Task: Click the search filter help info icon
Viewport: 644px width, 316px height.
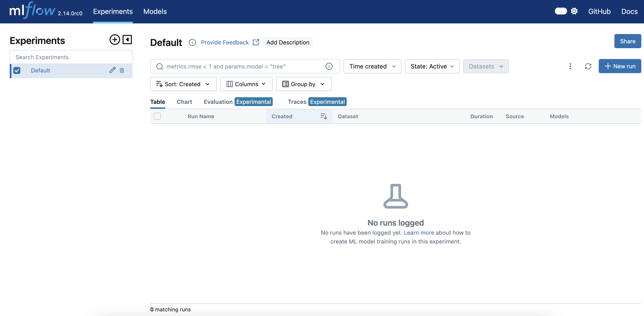Action: 329,66
